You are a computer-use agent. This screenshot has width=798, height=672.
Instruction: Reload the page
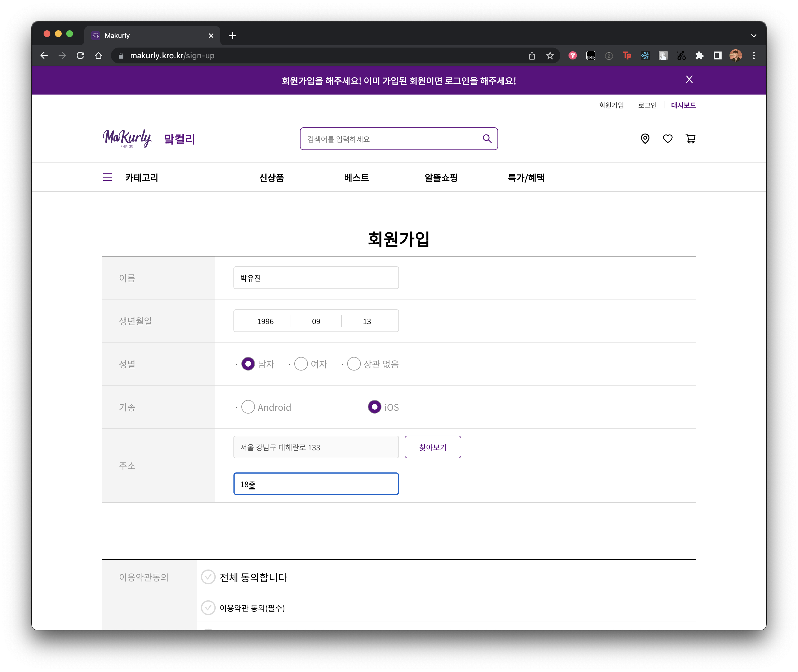coord(80,55)
